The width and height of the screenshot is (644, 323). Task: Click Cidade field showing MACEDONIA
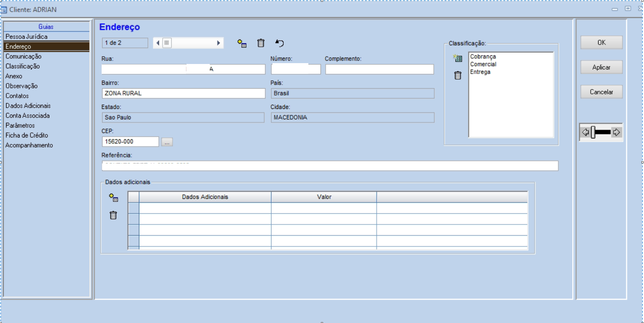(x=352, y=118)
